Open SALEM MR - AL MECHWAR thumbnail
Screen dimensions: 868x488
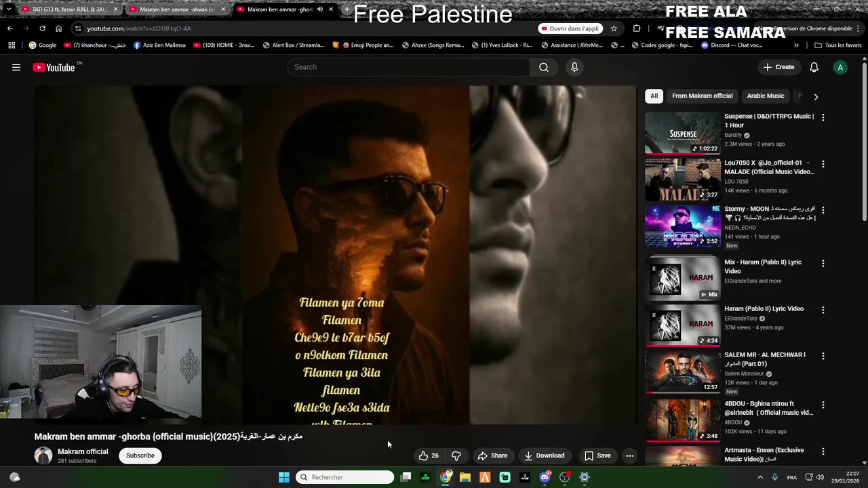tap(683, 371)
